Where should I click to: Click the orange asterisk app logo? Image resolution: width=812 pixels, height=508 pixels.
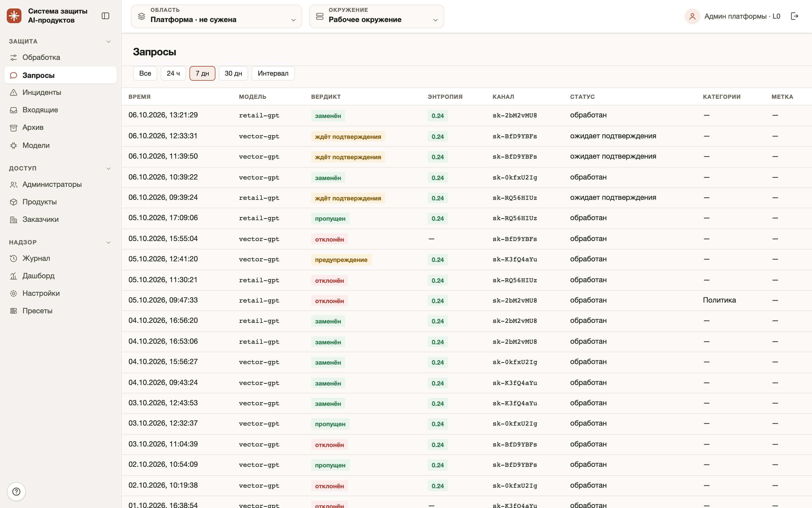point(14,16)
